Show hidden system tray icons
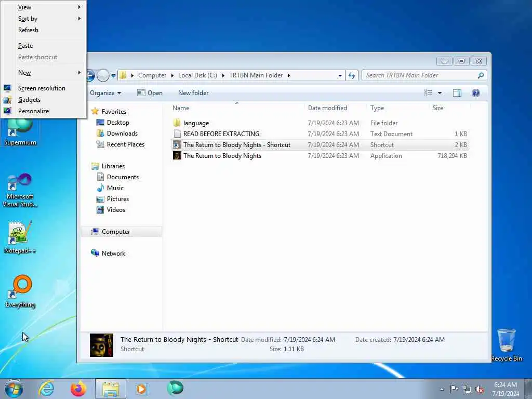Image resolution: width=532 pixels, height=399 pixels. (442, 389)
